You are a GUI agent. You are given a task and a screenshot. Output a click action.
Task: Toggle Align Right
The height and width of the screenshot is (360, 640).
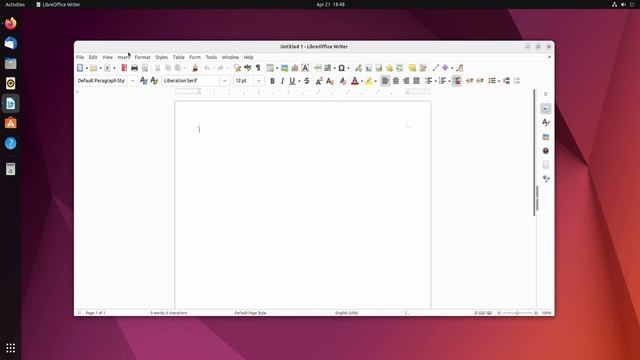click(x=406, y=81)
